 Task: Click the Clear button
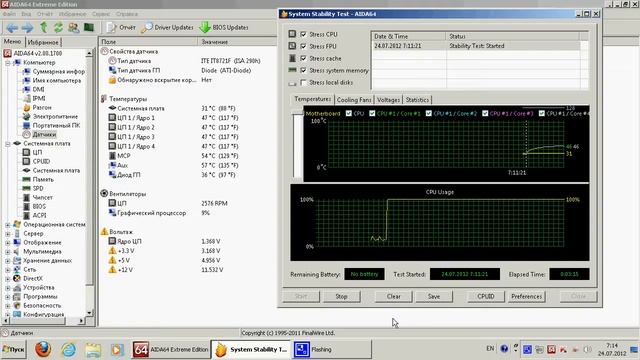pyautogui.click(x=393, y=296)
